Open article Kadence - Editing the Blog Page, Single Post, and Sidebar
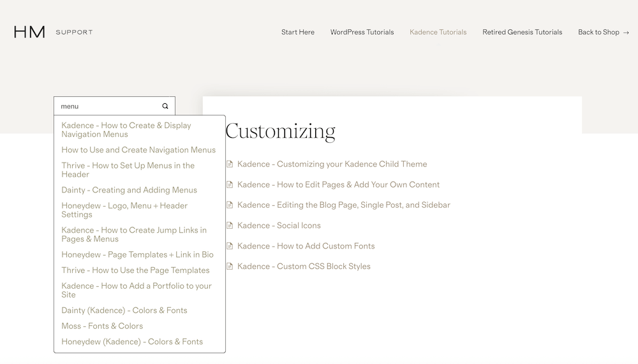 pyautogui.click(x=344, y=205)
